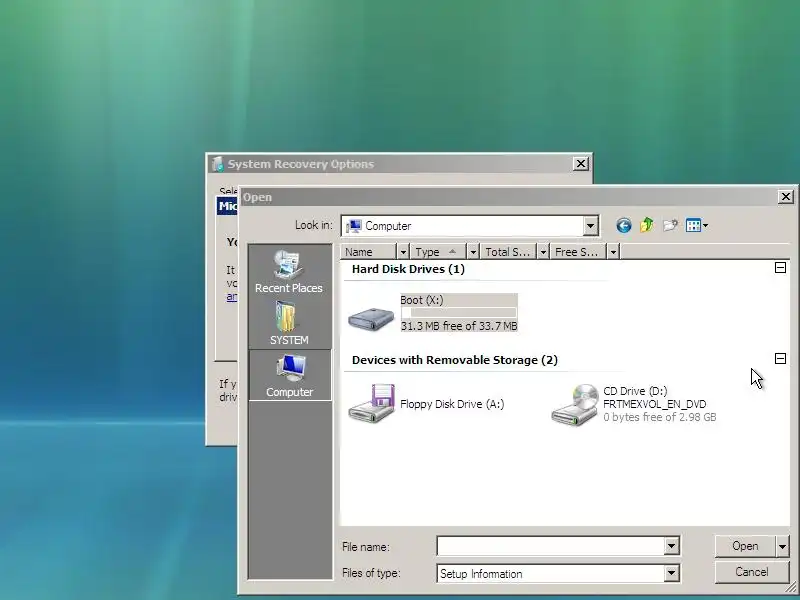The image size is (800, 600).
Task: Close the Open dialog
Action: [x=785, y=197]
